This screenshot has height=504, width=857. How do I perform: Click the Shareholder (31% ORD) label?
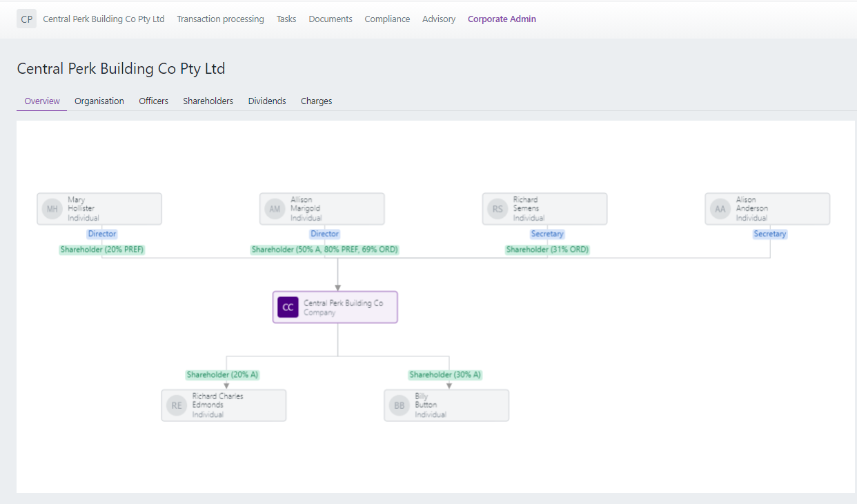coord(547,250)
